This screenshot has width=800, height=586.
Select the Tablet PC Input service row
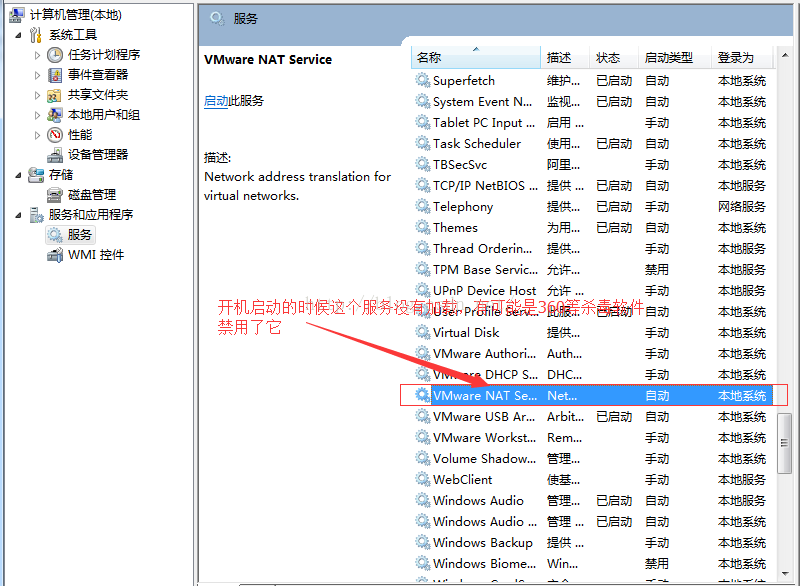tap(592, 122)
